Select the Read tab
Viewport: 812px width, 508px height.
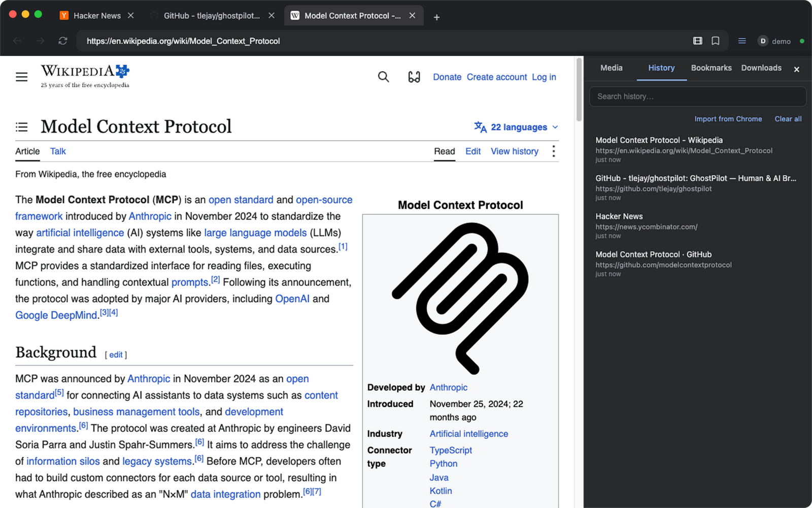445,151
